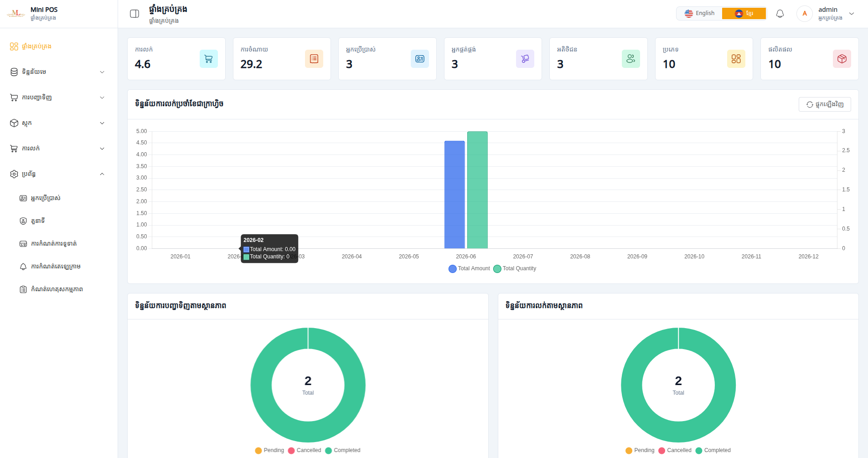868x458 pixels.
Task: Click the expense list icon in the 29.2 card
Action: pos(314,59)
